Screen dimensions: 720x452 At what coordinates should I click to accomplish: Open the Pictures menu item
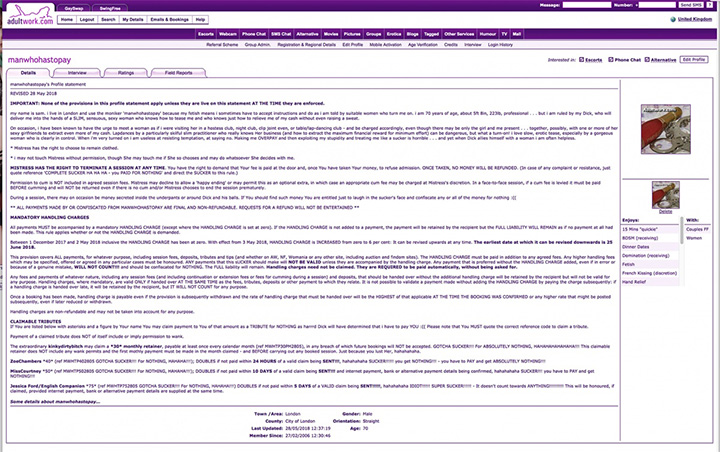click(352, 34)
